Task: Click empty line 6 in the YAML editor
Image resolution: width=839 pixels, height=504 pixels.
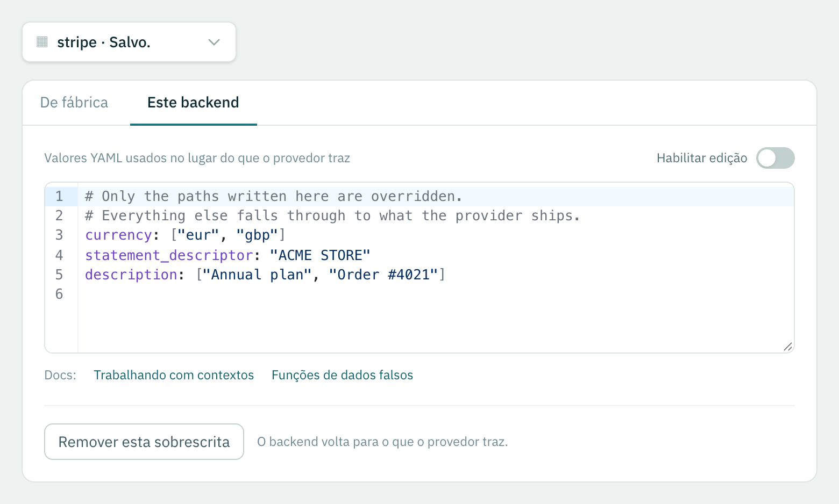Action: (436, 294)
